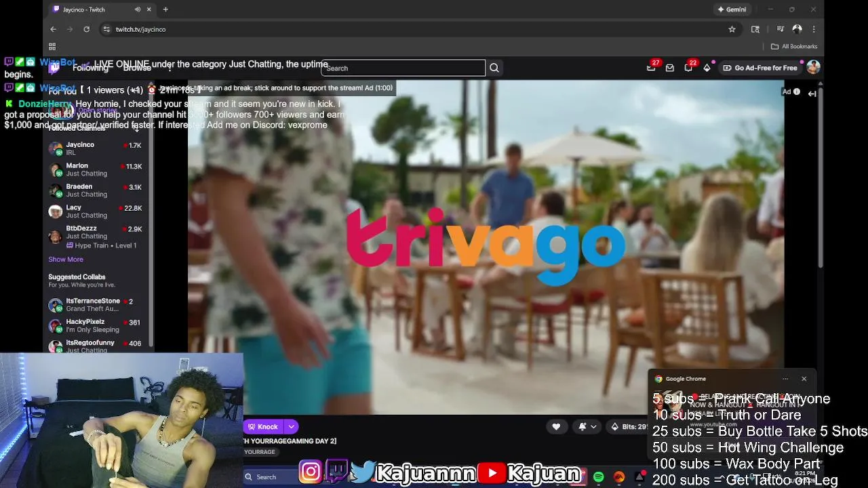Open the Get Bits icon in header
Screen dimensions: 868x488
[707, 68]
